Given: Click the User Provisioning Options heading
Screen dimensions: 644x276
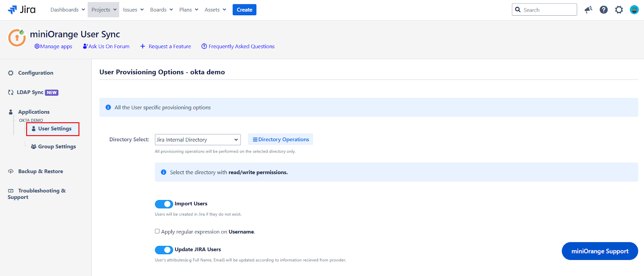Looking at the screenshot, I should (x=162, y=72).
